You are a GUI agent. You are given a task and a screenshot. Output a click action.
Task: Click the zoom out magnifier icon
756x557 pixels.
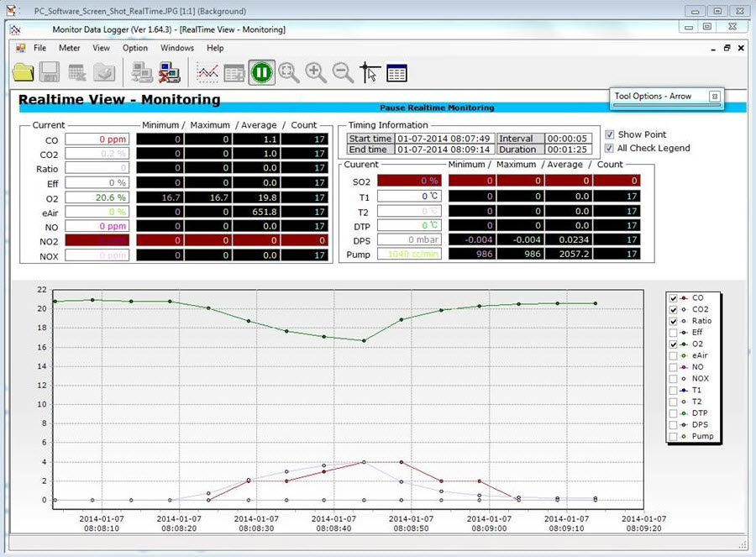343,72
